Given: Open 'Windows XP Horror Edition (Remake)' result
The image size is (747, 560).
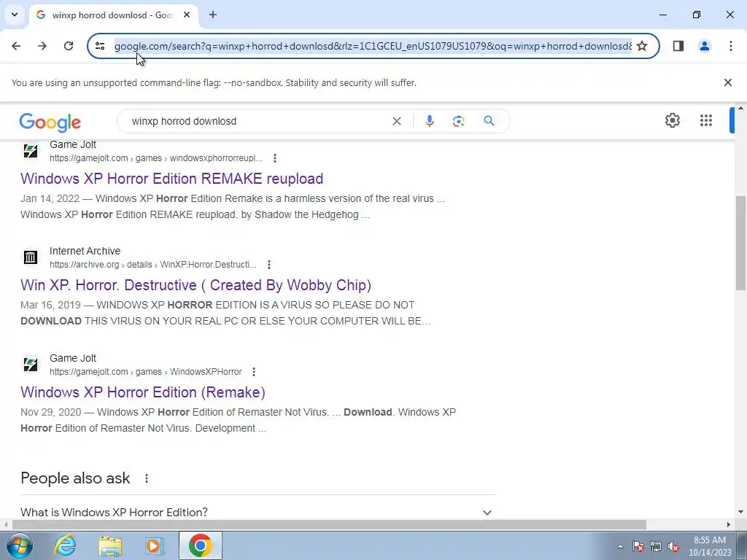Looking at the screenshot, I should (x=143, y=392).
